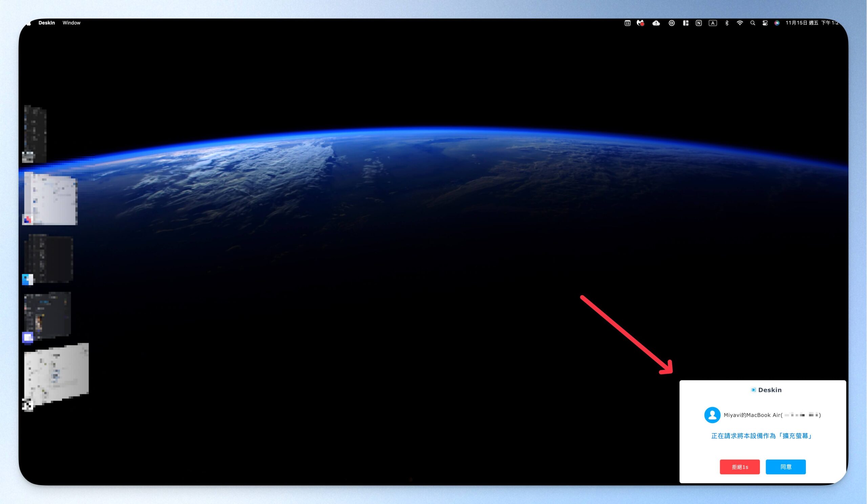
Task: Click the Deskin logo in the dialog header
Action: tap(753, 390)
